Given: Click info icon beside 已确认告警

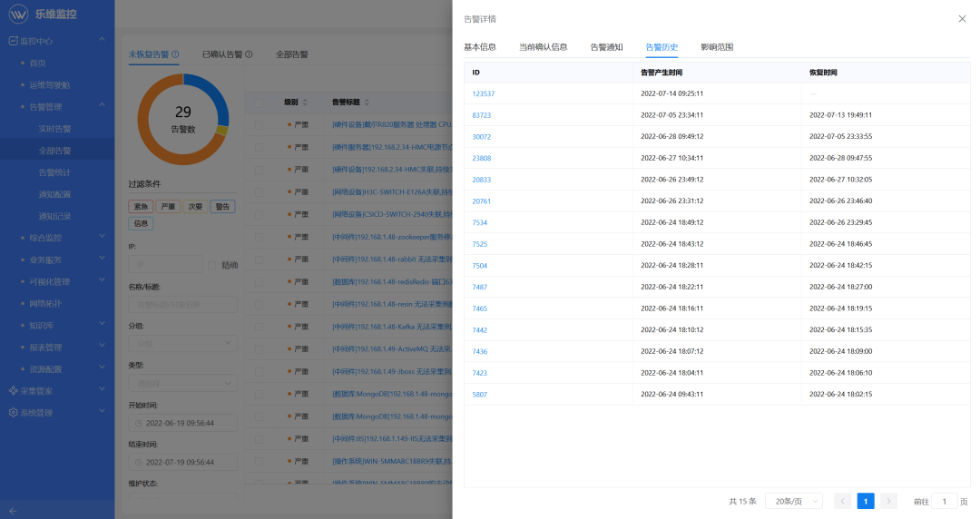Looking at the screenshot, I should tap(249, 54).
